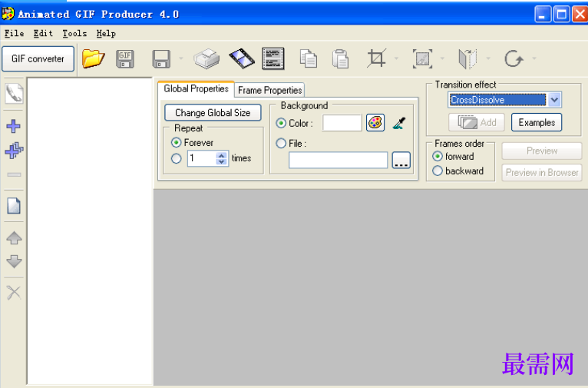Click the Resize image icon

pos(423,58)
